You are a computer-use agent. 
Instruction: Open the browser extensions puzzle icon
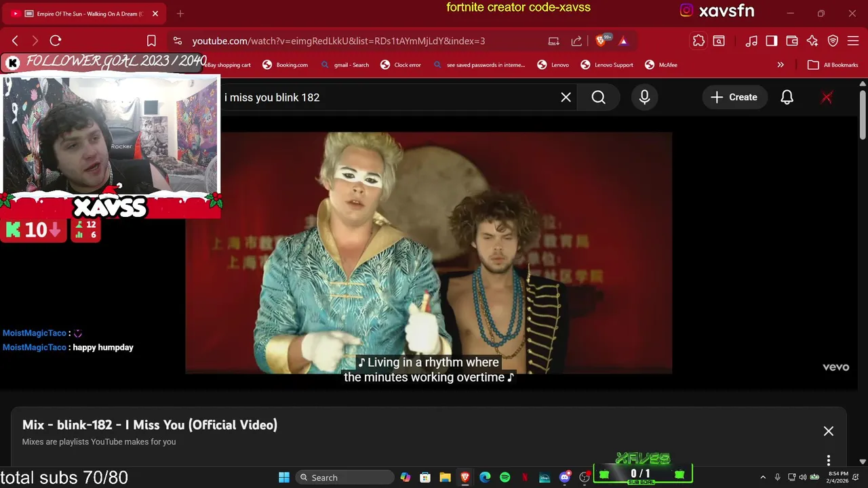[698, 41]
